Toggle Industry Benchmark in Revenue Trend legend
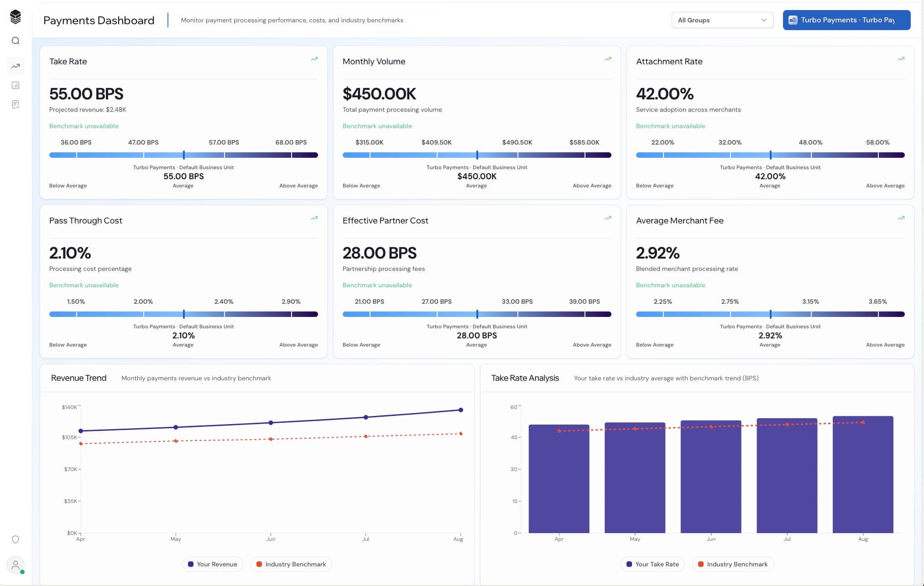Image resolution: width=924 pixels, height=586 pixels. coord(291,564)
